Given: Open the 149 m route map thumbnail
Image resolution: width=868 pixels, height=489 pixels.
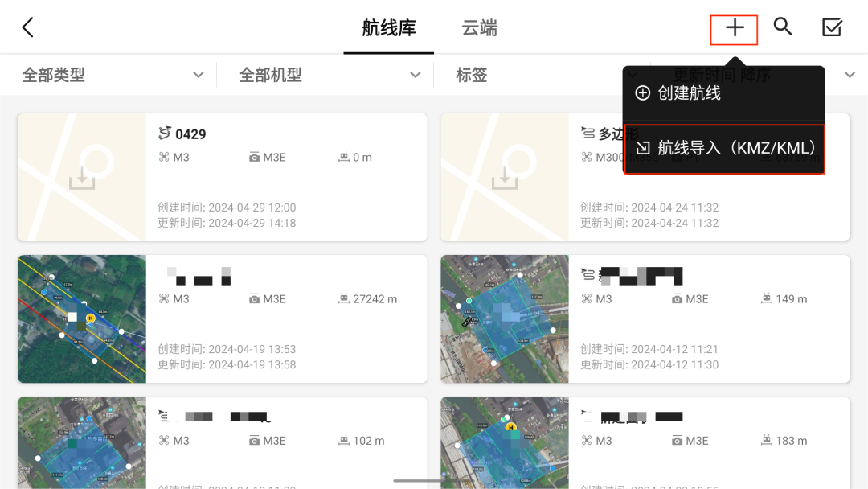Looking at the screenshot, I should tap(504, 319).
